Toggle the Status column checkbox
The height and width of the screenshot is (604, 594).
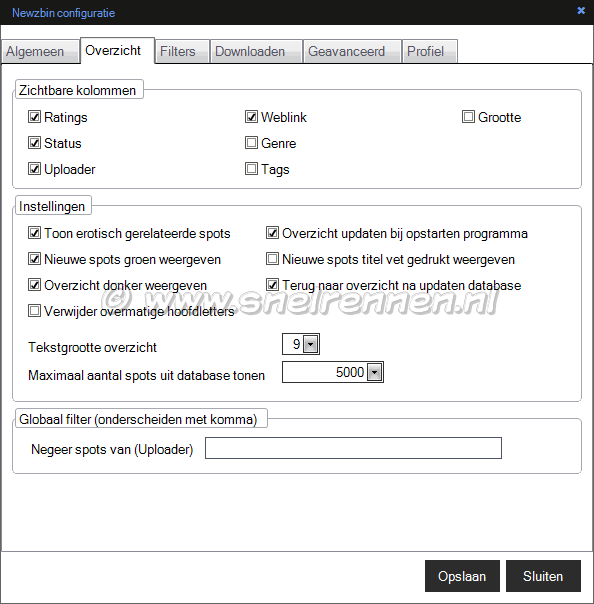pos(34,143)
